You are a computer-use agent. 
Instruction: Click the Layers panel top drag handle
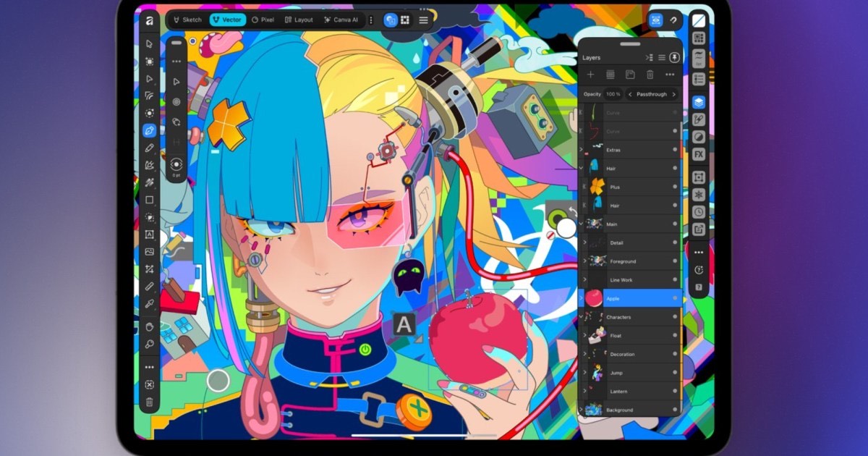point(630,43)
